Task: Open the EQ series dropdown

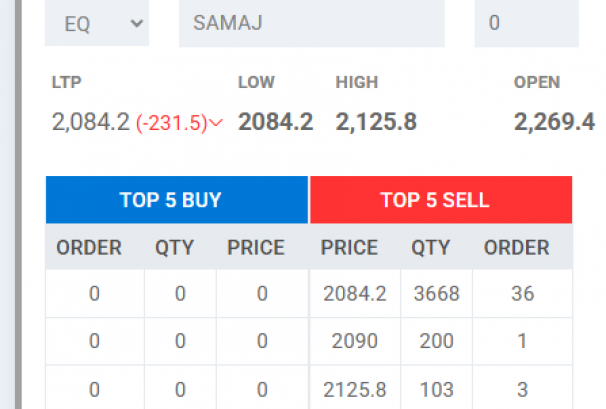Action: [96, 24]
